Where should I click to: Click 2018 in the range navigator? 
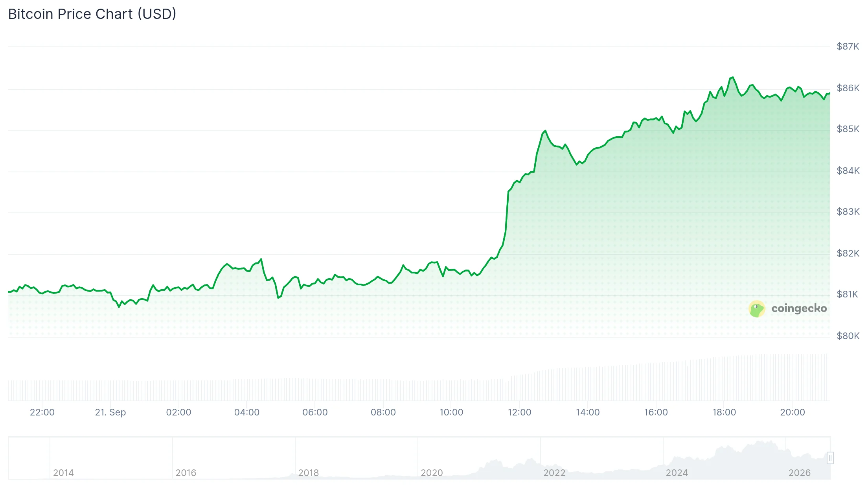308,473
